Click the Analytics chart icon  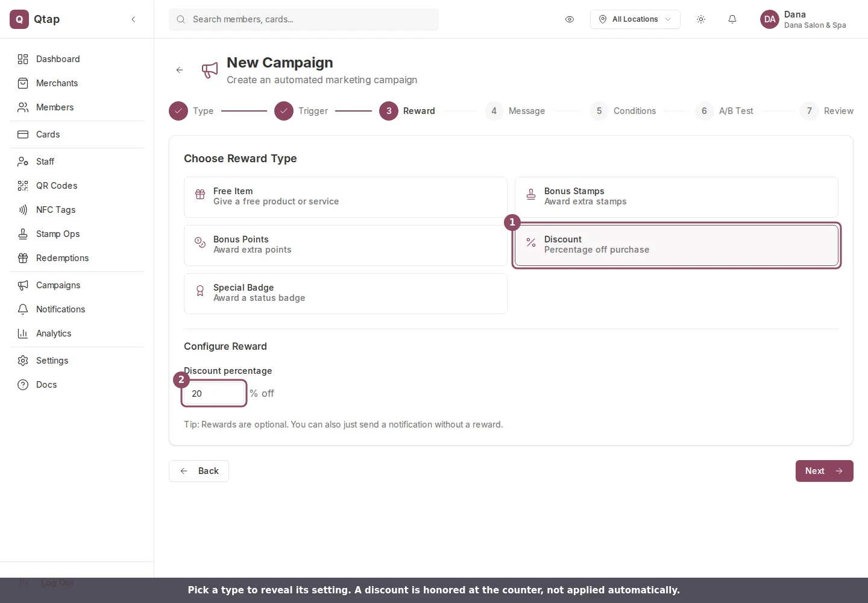(23, 333)
